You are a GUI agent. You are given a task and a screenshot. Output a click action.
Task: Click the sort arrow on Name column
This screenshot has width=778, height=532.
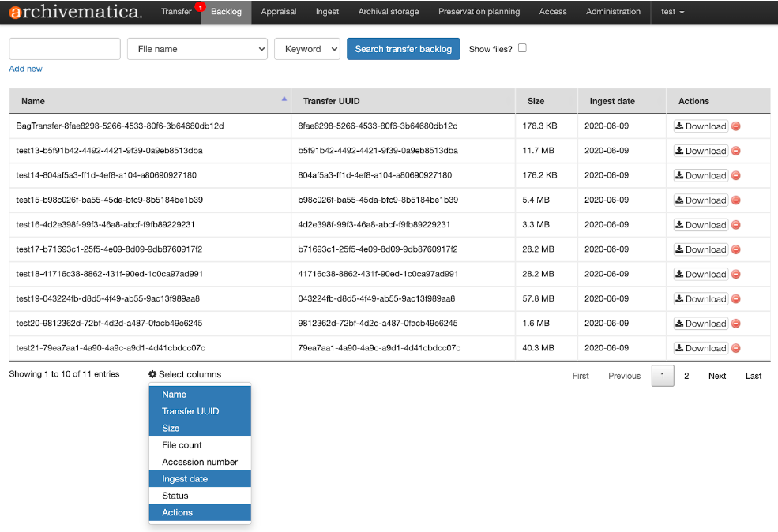(284, 98)
